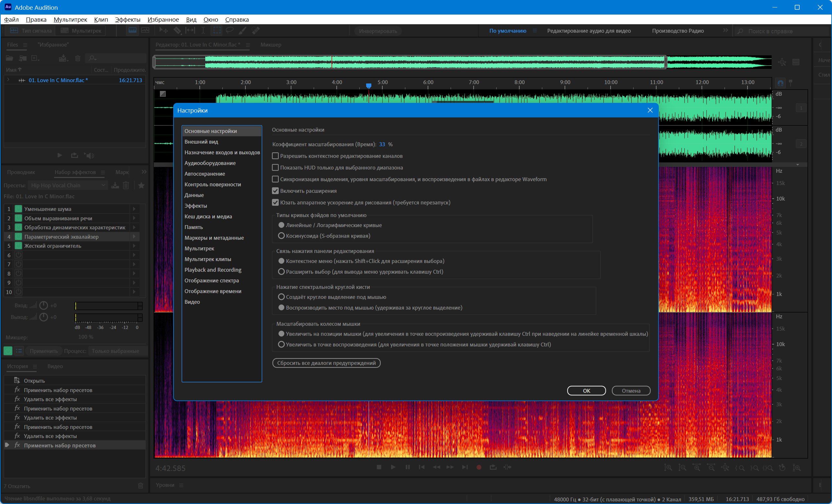Screen dimensions: 832x504
Task: Select the Spectral Brush tool icon
Action: tap(242, 31)
